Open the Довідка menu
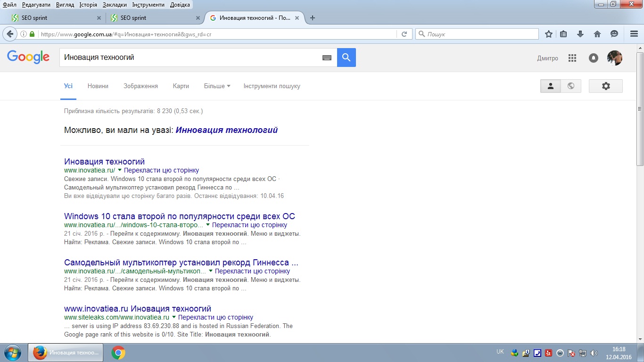The height and width of the screenshot is (362, 644). pyautogui.click(x=180, y=5)
